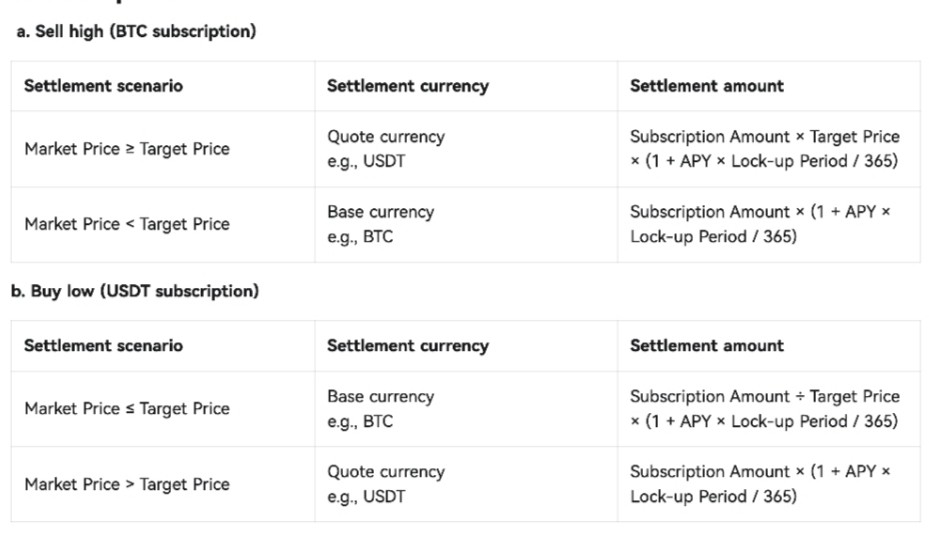This screenshot has width=929, height=535.
Task: Click 'Settlement currency' header in Buy low table
Action: [x=407, y=346]
